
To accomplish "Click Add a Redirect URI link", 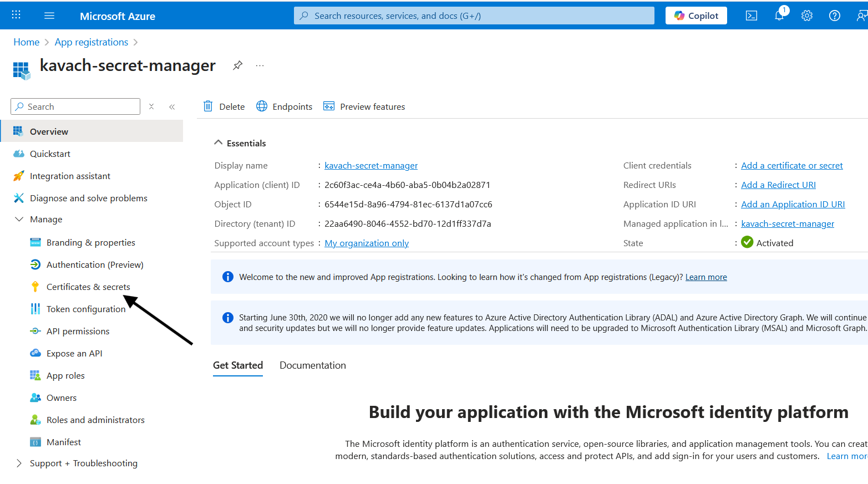I will (779, 185).
